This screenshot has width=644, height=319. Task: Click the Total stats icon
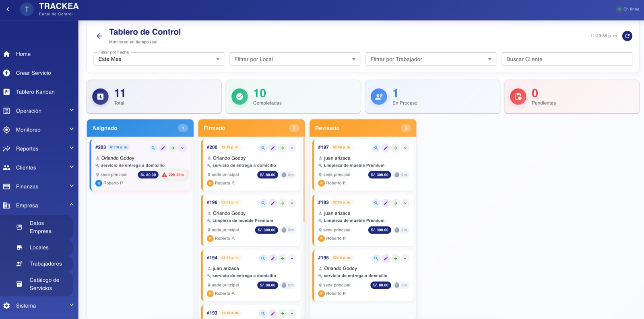[x=100, y=97]
